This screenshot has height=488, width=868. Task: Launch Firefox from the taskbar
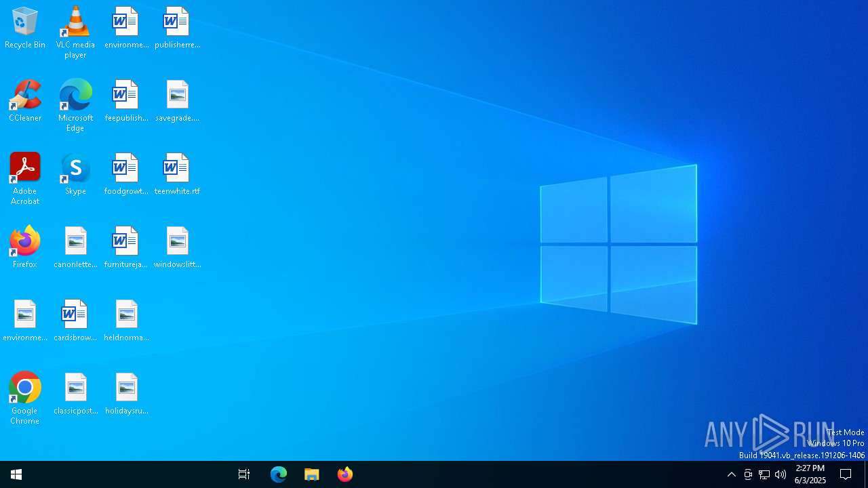coord(345,474)
